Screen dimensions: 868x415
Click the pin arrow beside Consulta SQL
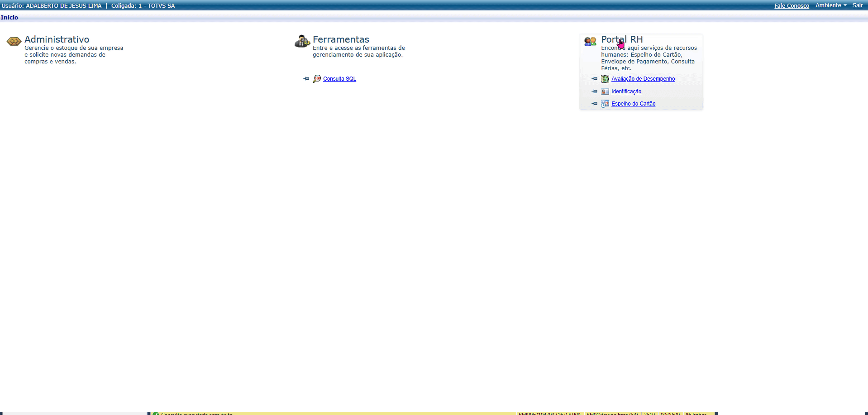[306, 79]
